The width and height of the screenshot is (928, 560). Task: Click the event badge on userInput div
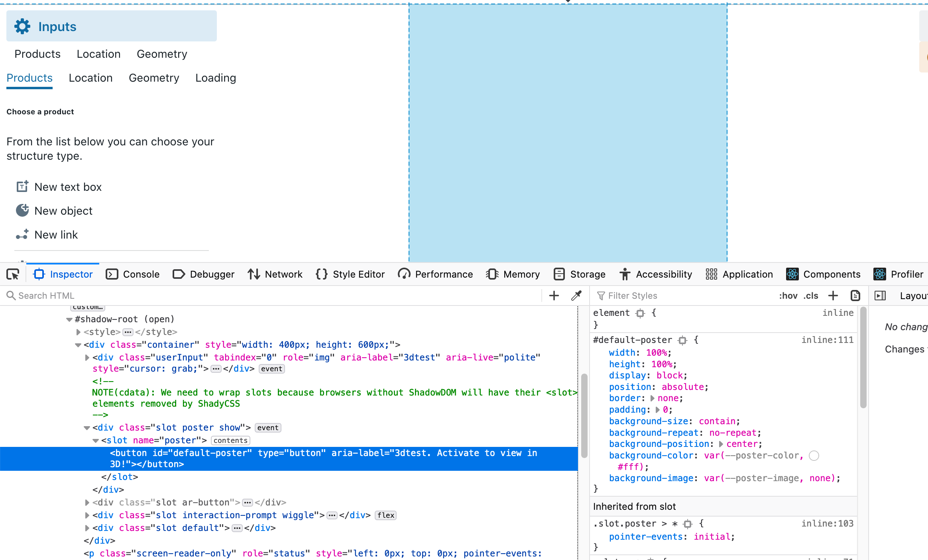point(271,369)
